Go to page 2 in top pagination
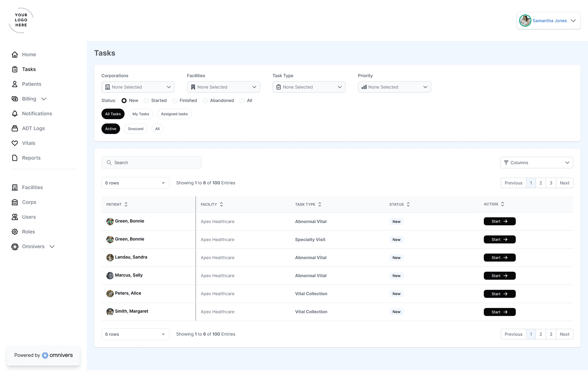The width and height of the screenshot is (588, 372). 541,183
